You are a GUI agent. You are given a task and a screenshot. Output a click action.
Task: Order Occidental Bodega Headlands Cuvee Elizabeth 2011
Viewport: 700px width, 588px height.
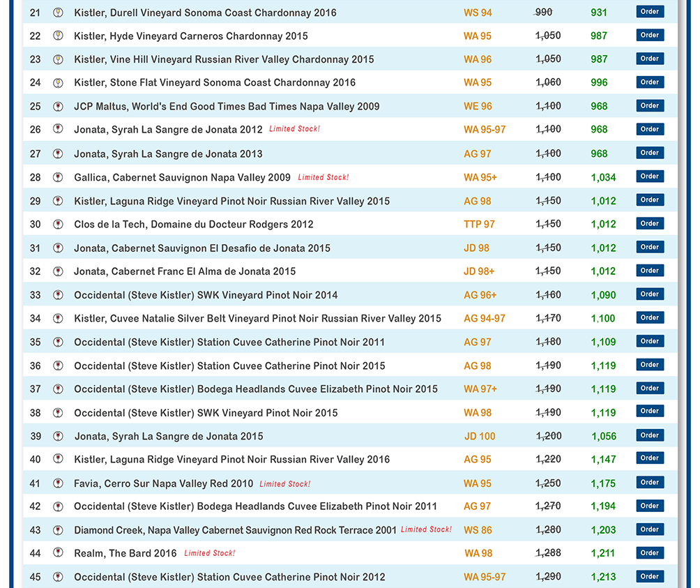(650, 506)
